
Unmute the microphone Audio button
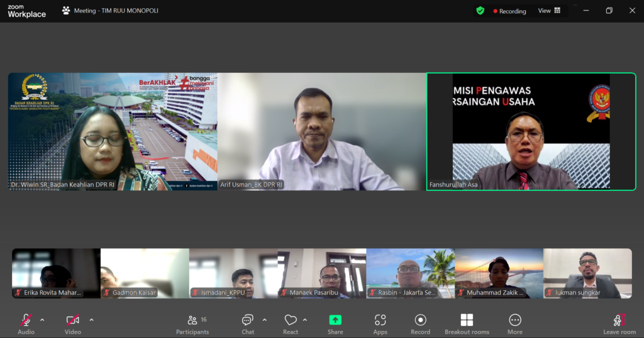(26, 323)
